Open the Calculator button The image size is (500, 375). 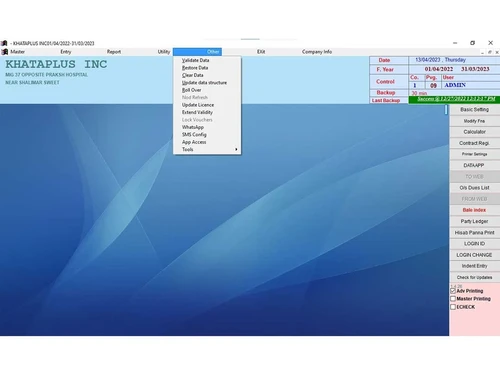[x=474, y=132]
